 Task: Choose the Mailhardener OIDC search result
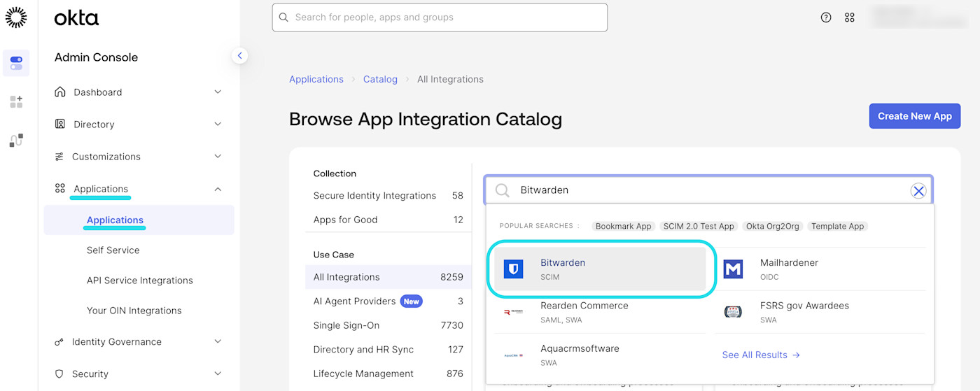[820, 269]
